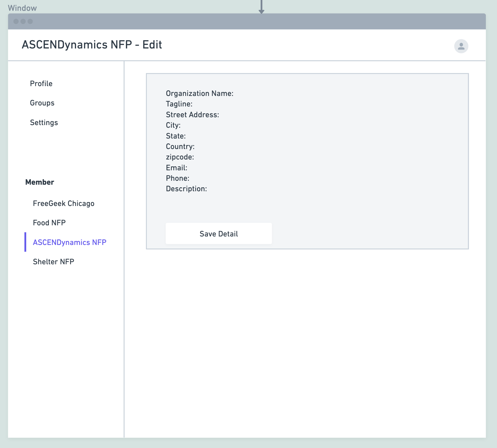Click the Member section heading

point(40,182)
